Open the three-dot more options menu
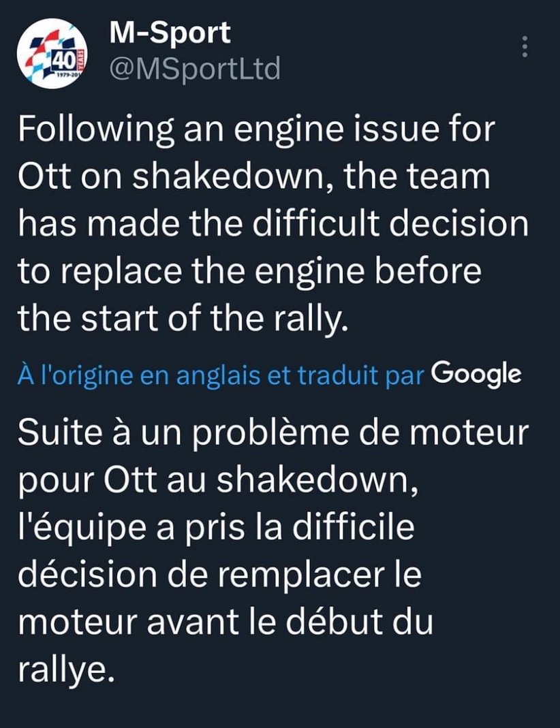 [x=525, y=47]
